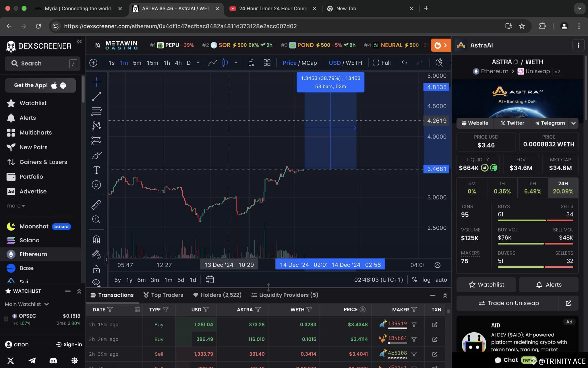Image resolution: width=588 pixels, height=368 pixels.
Task: Add a symbol to compare
Action: (93, 63)
